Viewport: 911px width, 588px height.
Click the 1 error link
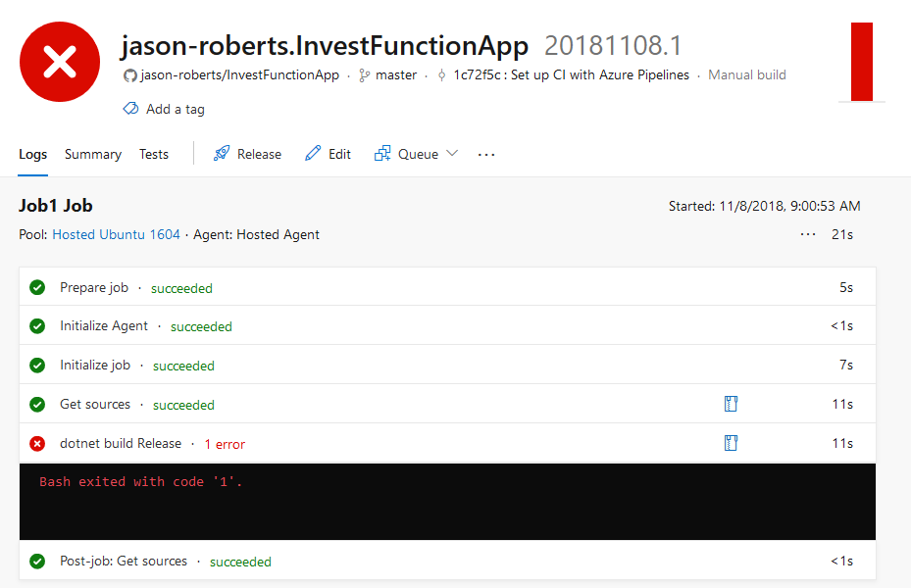[x=225, y=443]
